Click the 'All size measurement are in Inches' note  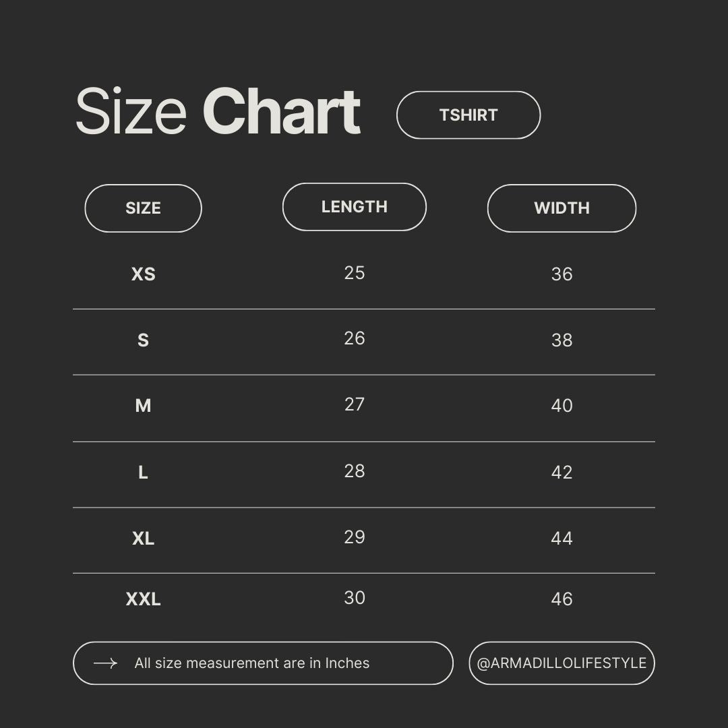pos(251,663)
